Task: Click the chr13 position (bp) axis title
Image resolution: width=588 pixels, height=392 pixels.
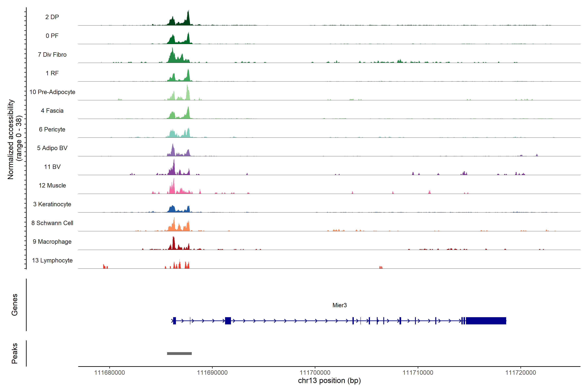Action: click(x=329, y=381)
